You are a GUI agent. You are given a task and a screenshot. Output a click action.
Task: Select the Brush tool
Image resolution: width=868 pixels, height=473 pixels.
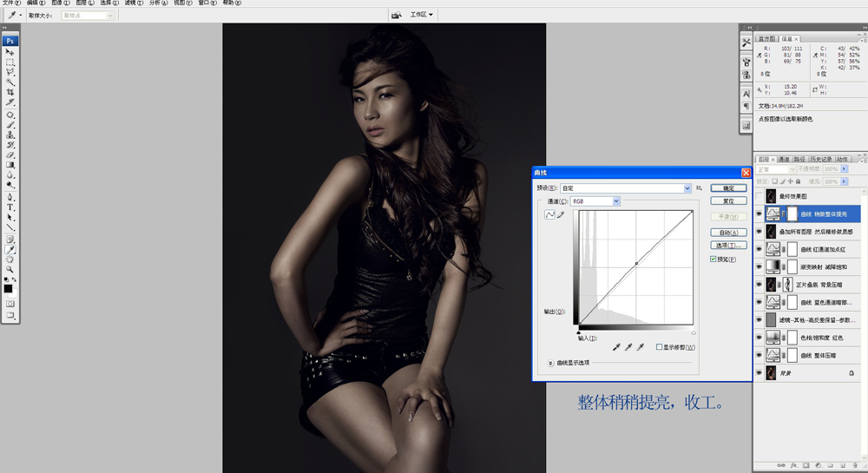(10, 125)
